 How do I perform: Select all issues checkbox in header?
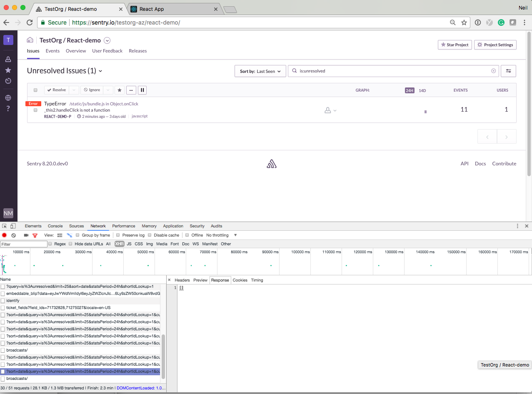(35, 90)
